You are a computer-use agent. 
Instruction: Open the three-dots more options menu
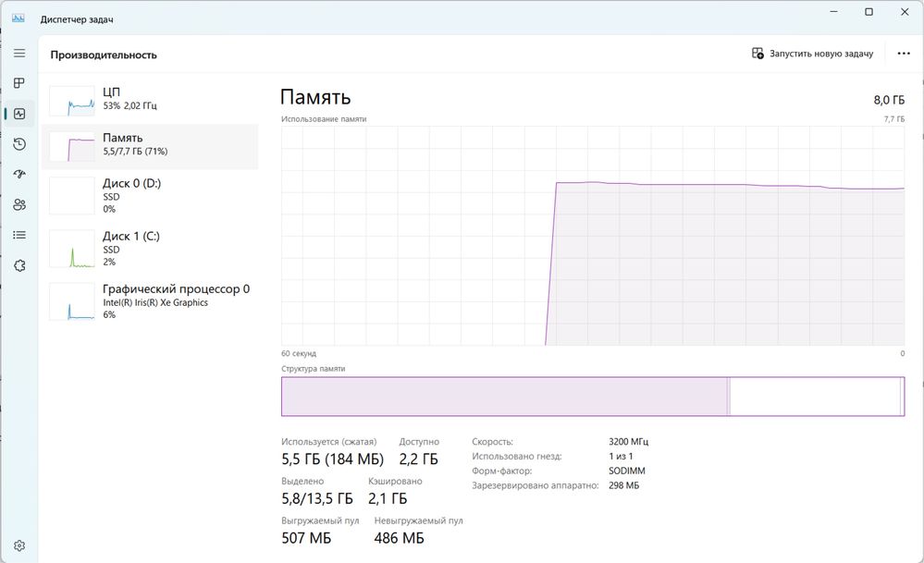[x=904, y=54]
